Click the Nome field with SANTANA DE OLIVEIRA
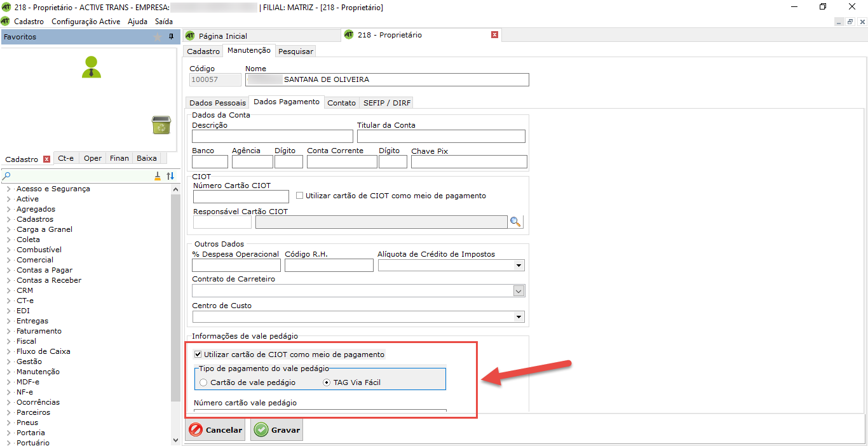868x446 pixels. [387, 79]
